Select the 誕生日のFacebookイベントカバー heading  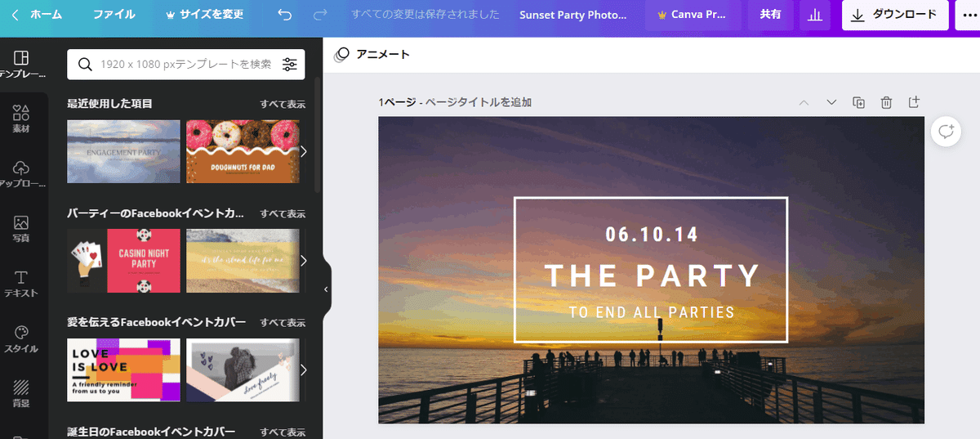(151, 432)
